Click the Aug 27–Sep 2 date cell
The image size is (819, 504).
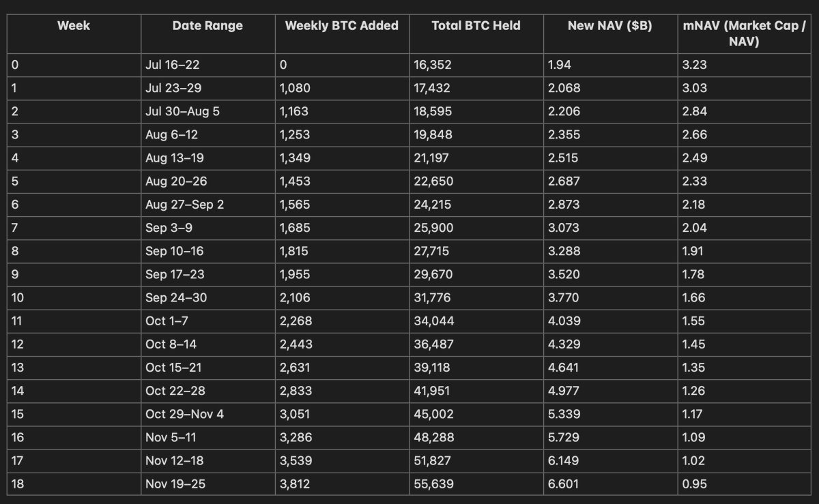[184, 205]
